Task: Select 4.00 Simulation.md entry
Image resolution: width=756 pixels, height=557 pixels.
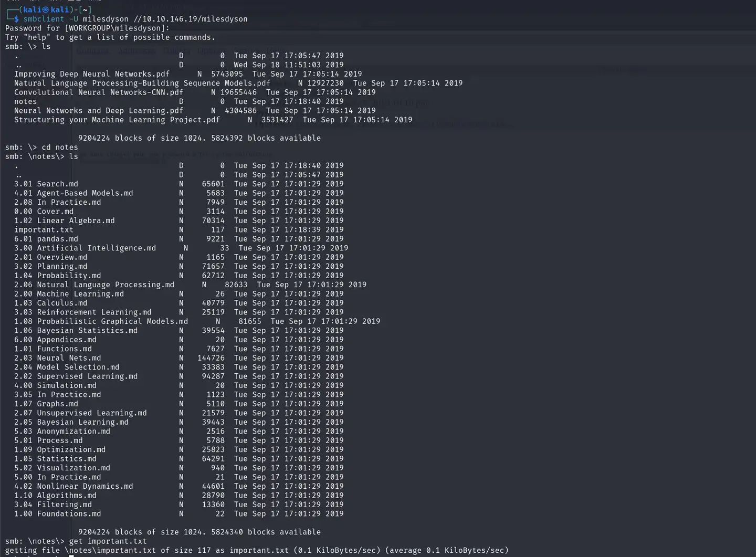Action: coord(55,386)
